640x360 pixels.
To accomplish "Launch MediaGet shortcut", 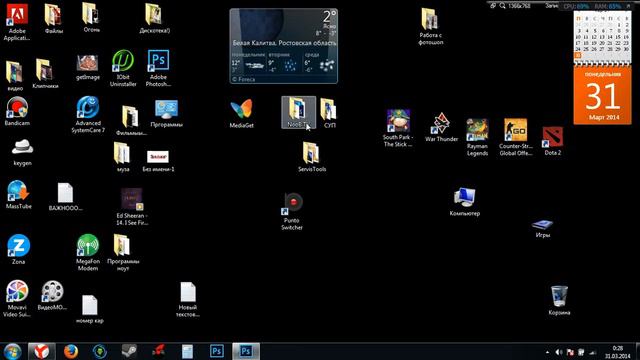I will [241, 114].
